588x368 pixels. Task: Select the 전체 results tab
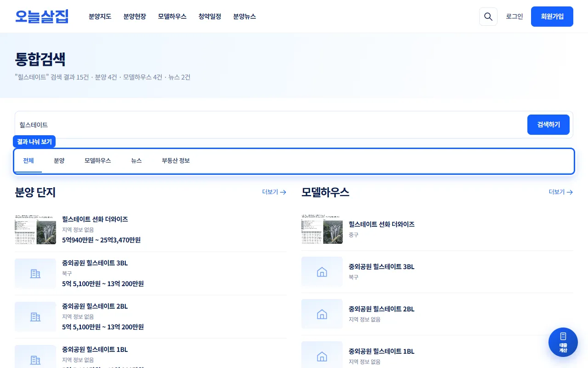pyautogui.click(x=28, y=161)
